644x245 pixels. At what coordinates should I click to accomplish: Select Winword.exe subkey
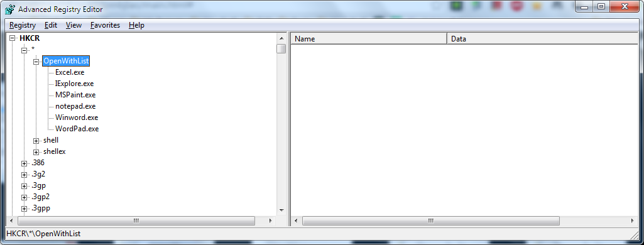tap(77, 117)
